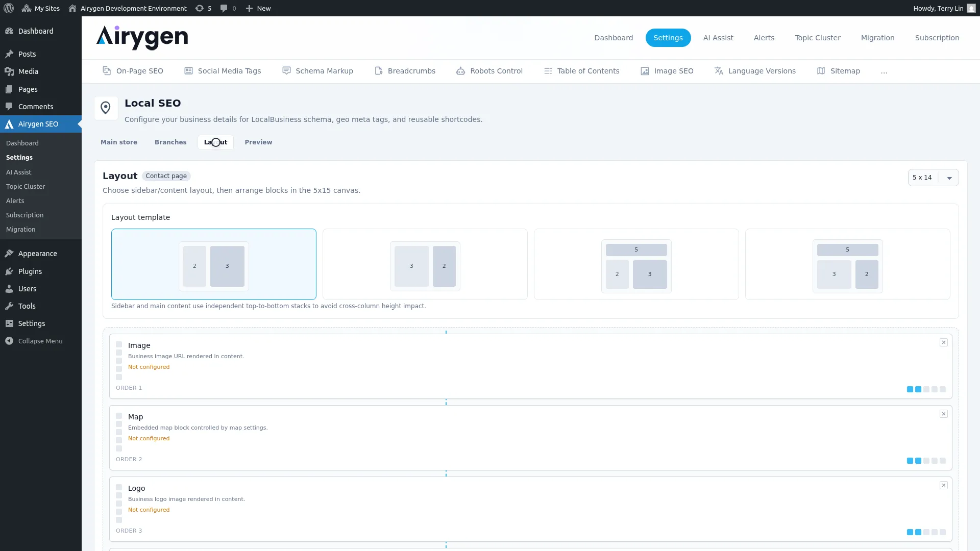Set Image block width to the fifth square
The width and height of the screenshot is (980, 551).
(x=943, y=389)
